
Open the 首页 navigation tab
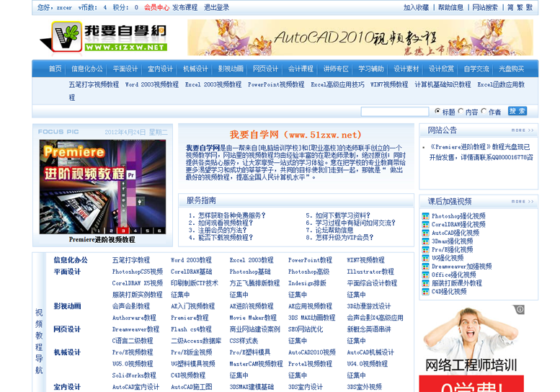coord(55,69)
